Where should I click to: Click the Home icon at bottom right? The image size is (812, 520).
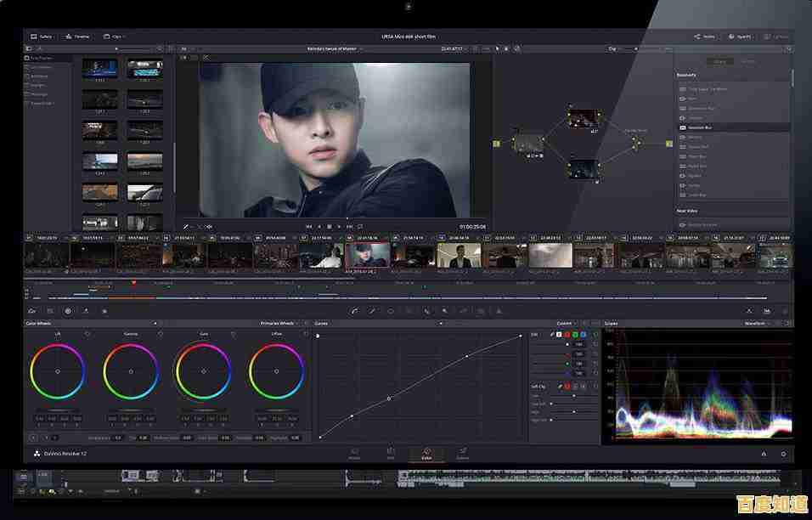click(763, 454)
